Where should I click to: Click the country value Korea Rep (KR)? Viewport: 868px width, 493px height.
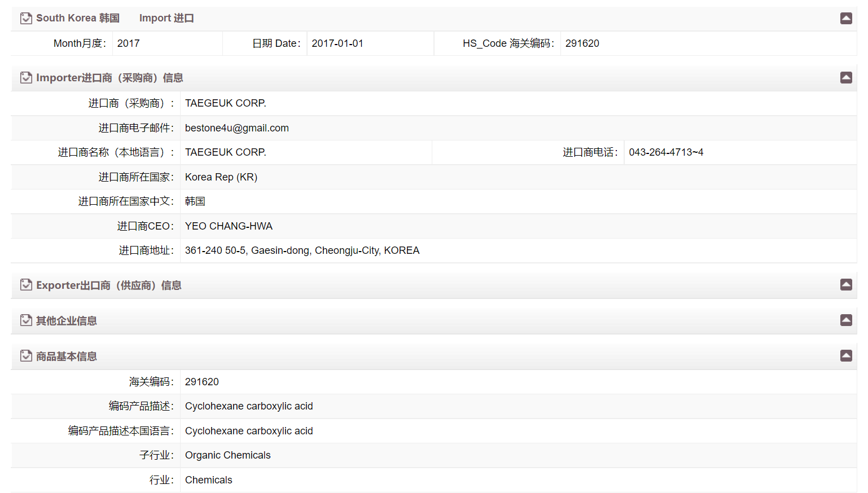tap(221, 177)
